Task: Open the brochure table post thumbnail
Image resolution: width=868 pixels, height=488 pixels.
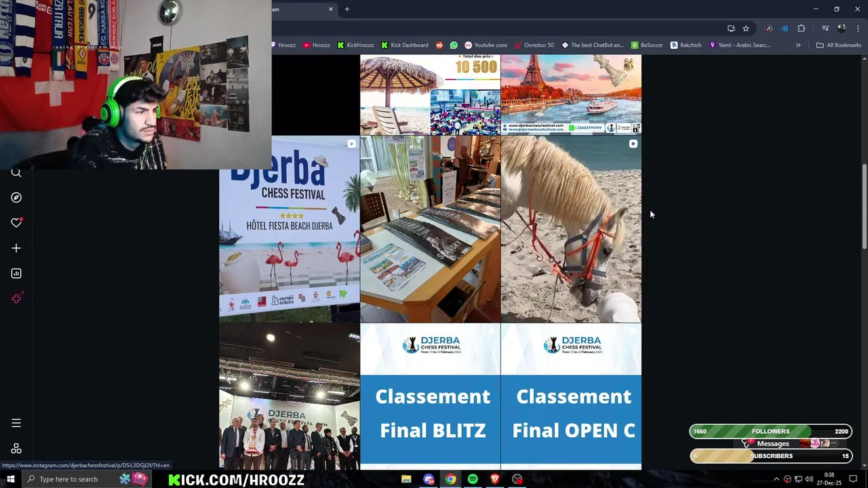Action: [x=430, y=229]
